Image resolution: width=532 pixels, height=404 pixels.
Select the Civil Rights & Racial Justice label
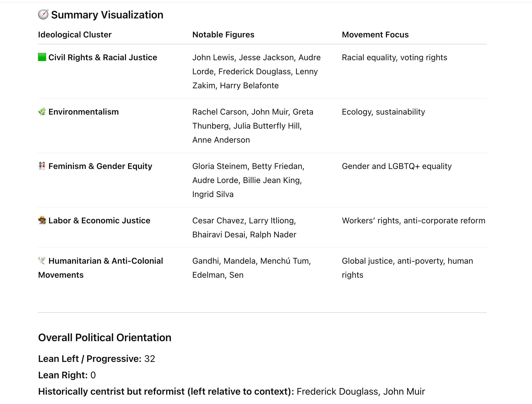[x=103, y=57]
